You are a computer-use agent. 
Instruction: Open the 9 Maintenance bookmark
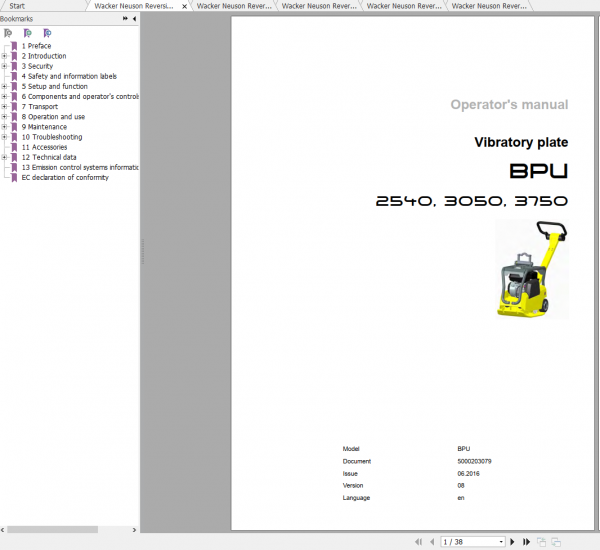point(44,127)
